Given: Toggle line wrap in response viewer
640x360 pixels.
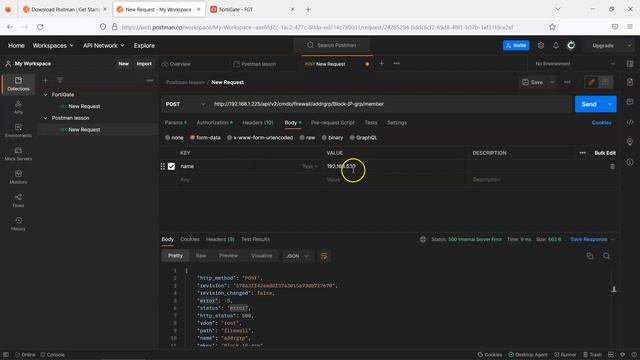Looking at the screenshot, I should tap(324, 256).
